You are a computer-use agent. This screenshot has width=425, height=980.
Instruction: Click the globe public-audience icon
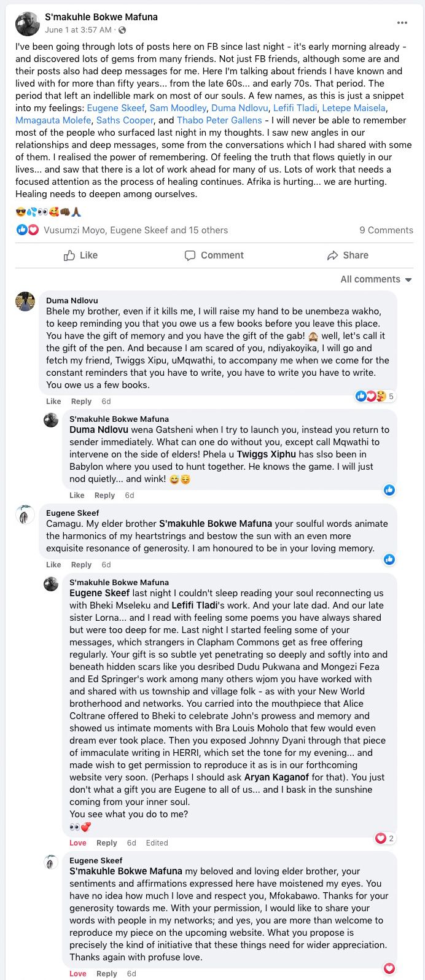[x=122, y=30]
